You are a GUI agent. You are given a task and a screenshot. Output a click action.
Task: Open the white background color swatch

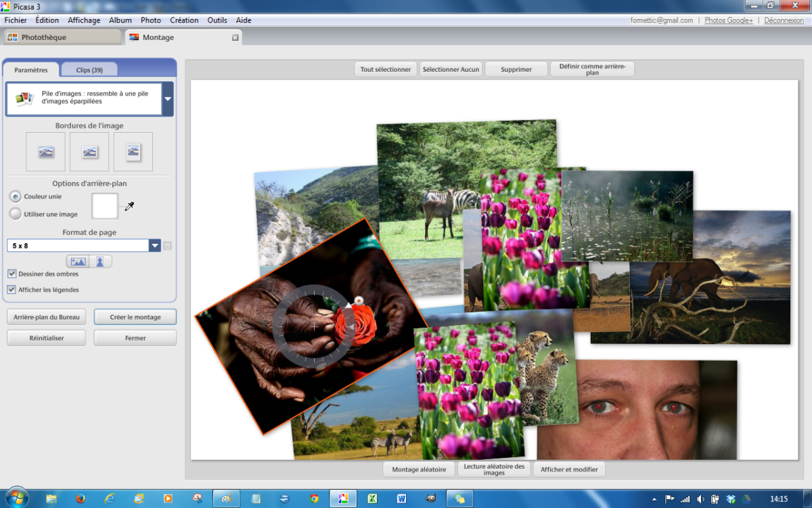pos(105,206)
